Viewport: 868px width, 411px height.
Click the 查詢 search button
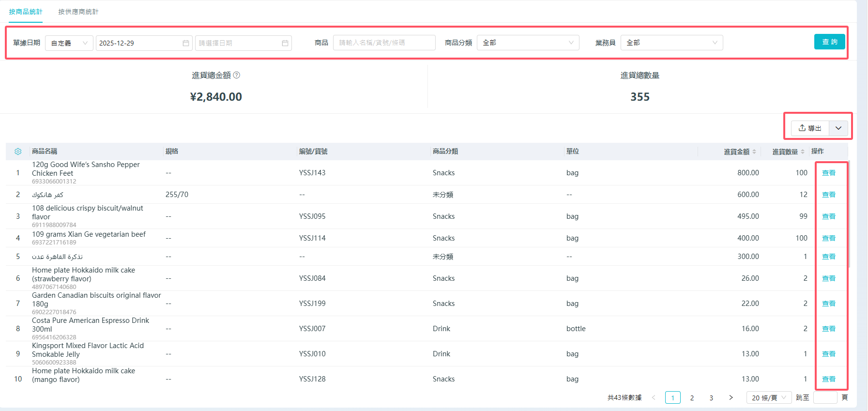[829, 42]
